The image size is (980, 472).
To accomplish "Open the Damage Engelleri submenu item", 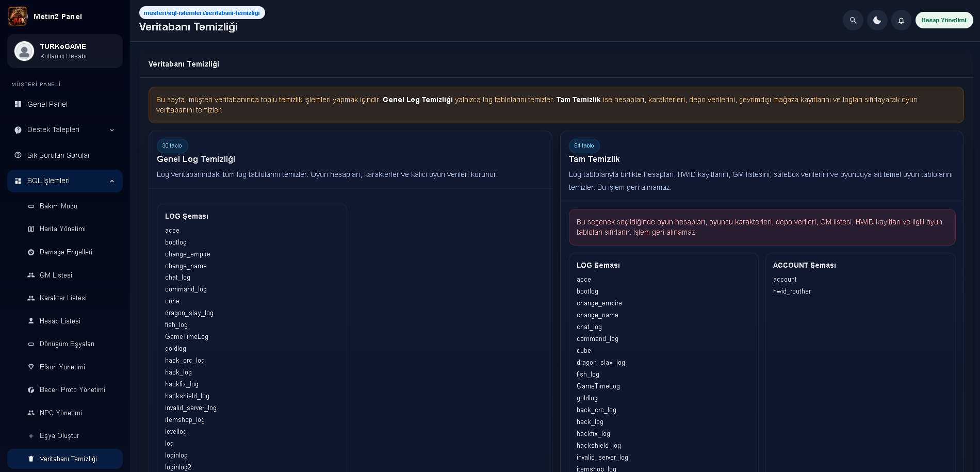I will coord(65,252).
